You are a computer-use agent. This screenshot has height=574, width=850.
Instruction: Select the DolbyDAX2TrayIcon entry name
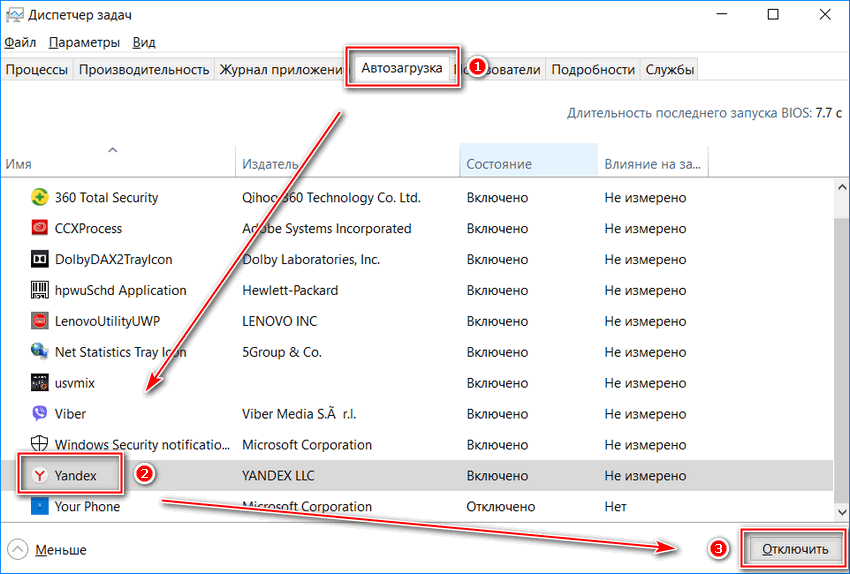click(x=113, y=260)
